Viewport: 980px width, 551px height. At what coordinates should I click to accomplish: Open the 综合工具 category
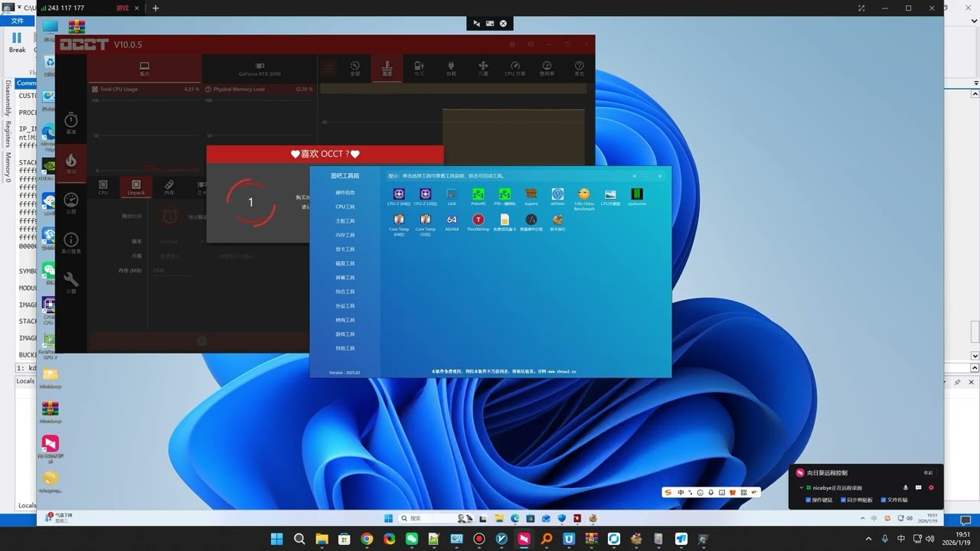coord(345,292)
